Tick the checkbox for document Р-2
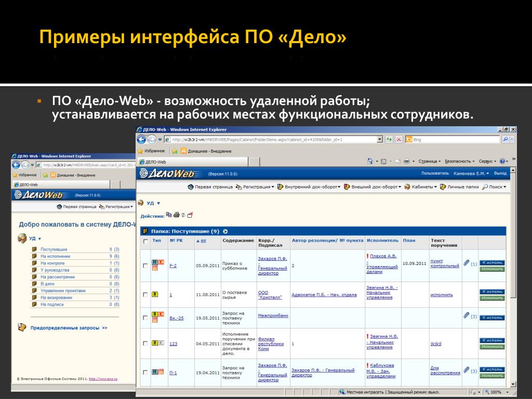Screen dimensions: 532x399 coord(145,265)
